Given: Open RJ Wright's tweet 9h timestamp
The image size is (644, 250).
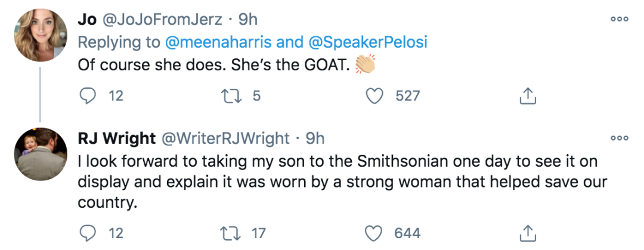Looking at the screenshot, I should pos(315,138).
